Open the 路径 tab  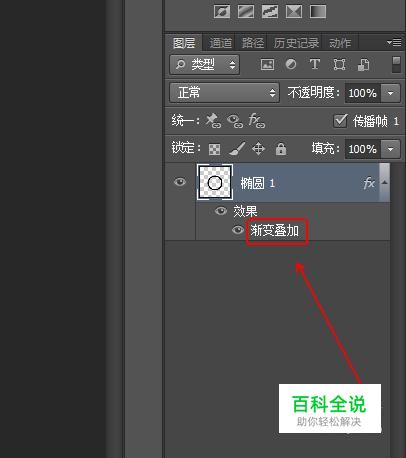click(x=253, y=43)
